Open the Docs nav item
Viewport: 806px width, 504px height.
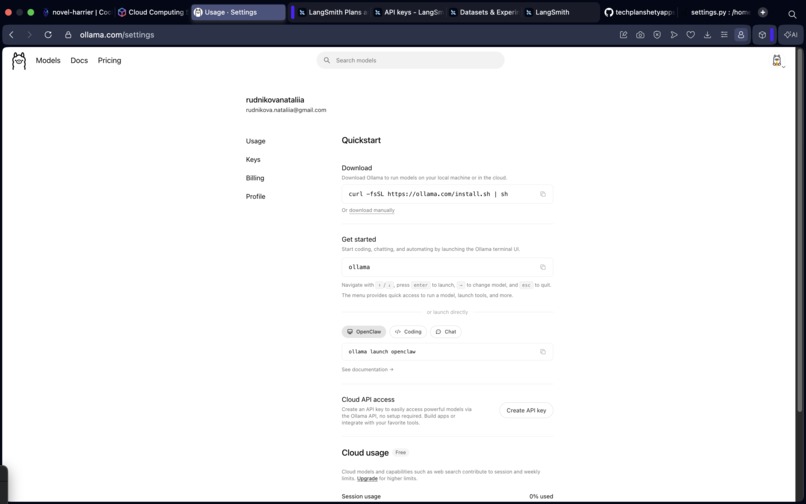click(79, 60)
